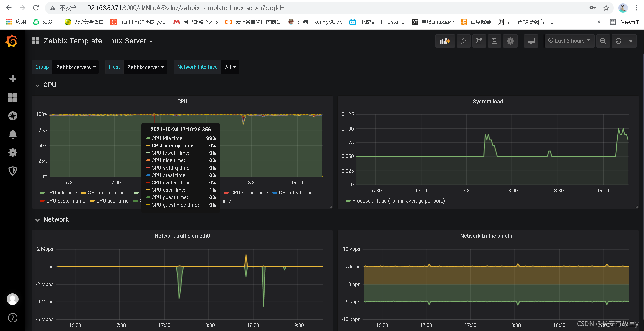644x331 pixels.
Task: Open the Group Zabbix servers dropdown
Action: tap(76, 67)
